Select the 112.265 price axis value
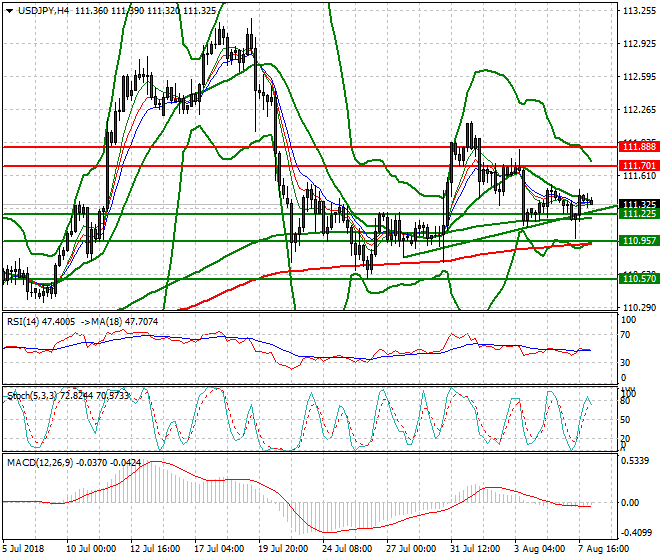 [639, 110]
